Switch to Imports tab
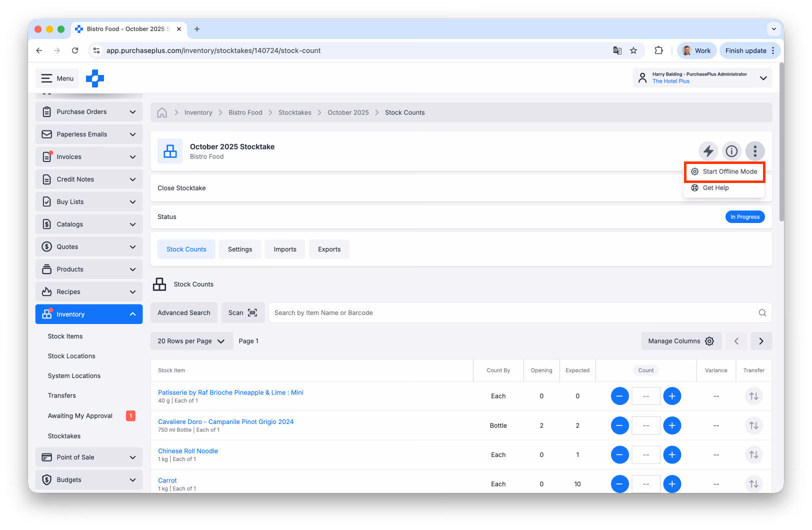The width and height of the screenshot is (812, 530). 285,249
